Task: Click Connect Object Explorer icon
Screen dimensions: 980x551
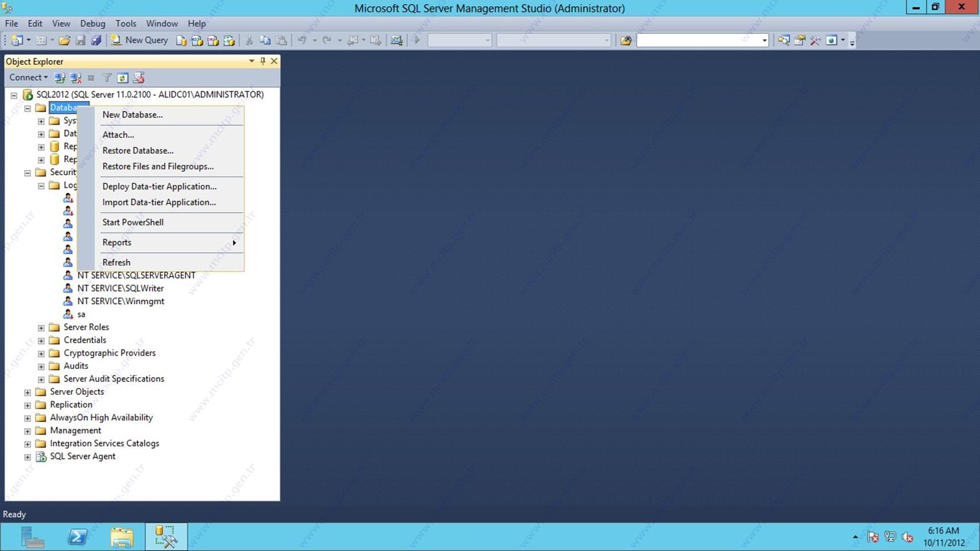Action: tap(59, 77)
